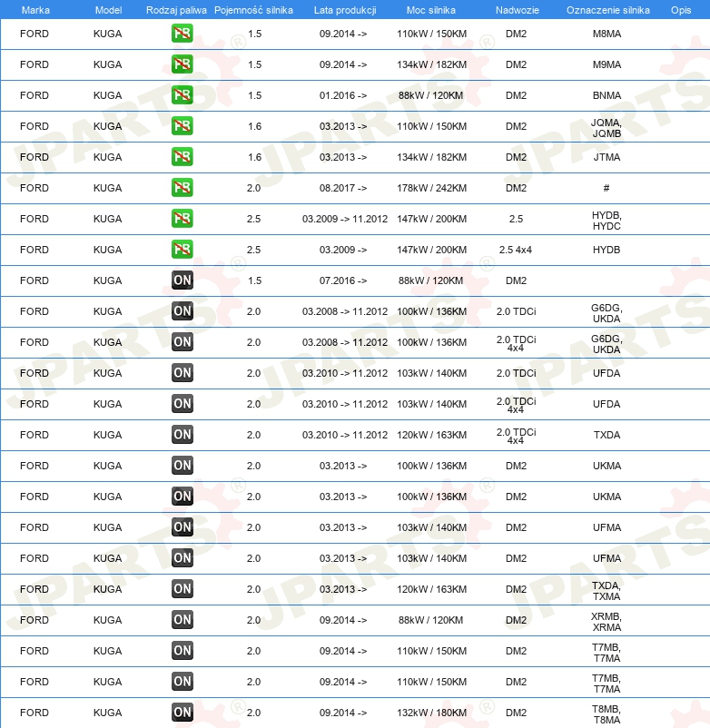The image size is (710, 728).
Task: Click the petrol fuel icon in the BNMA row
Action: point(182,95)
